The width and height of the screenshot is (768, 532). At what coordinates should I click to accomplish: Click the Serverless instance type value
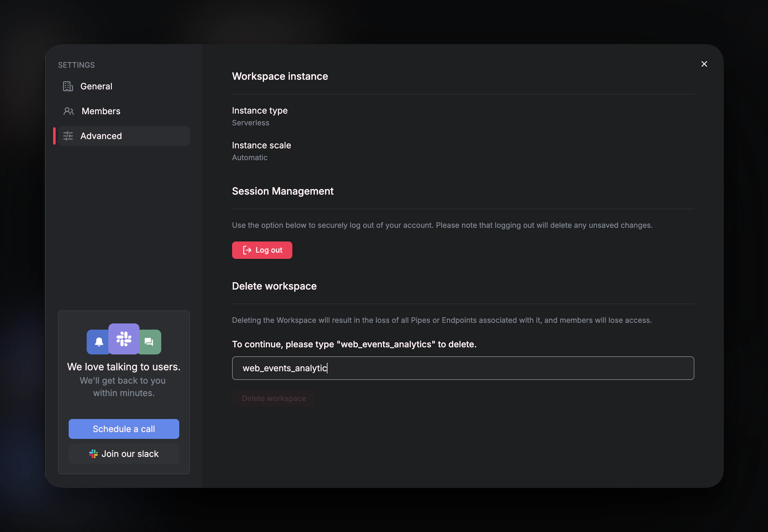point(250,123)
